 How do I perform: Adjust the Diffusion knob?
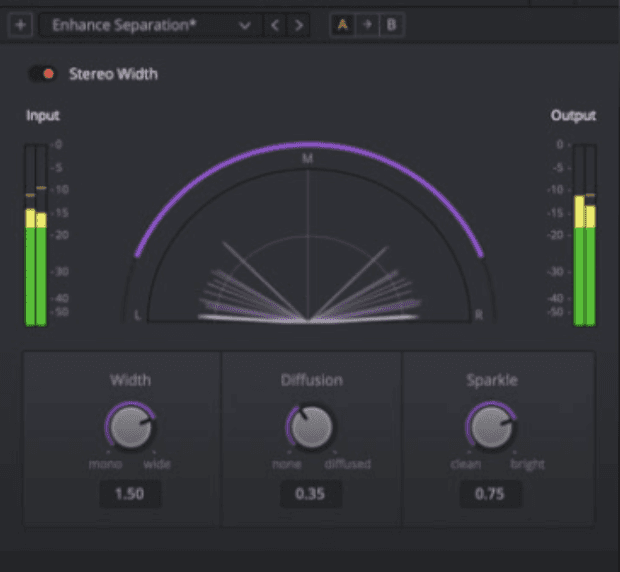pos(311,427)
